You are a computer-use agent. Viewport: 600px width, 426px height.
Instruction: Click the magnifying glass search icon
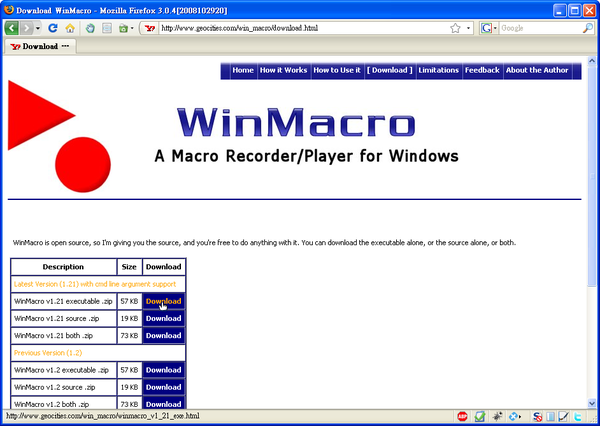[588, 28]
